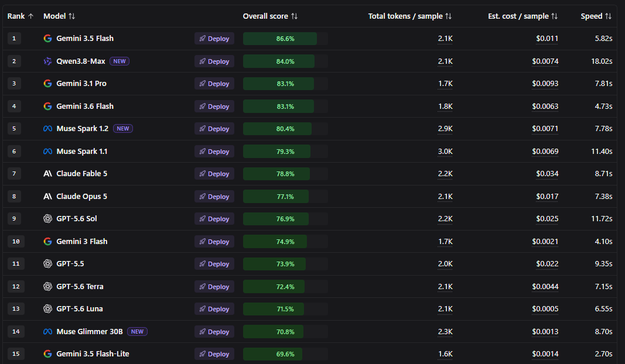
Task: Click the 86.6% overall score bar
Action: pos(285,39)
